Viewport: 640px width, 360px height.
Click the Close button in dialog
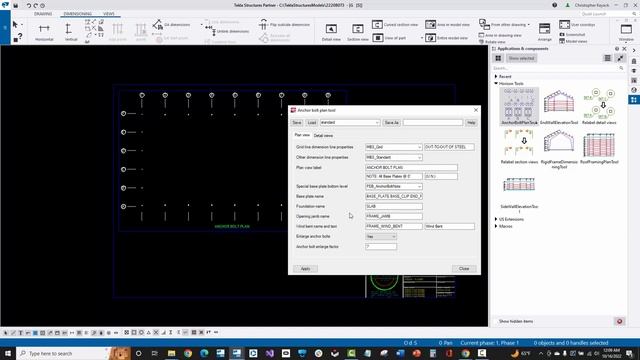pos(464,269)
